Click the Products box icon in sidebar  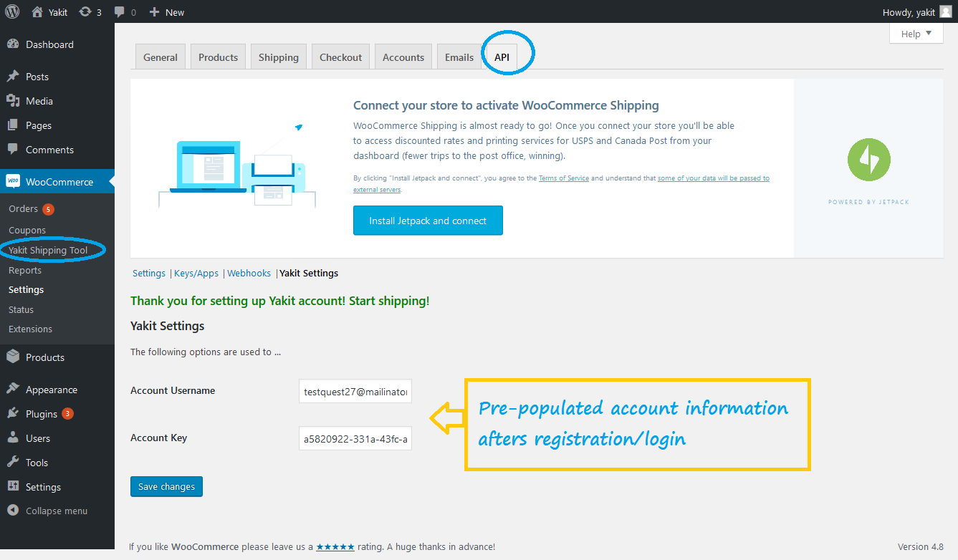tap(13, 357)
